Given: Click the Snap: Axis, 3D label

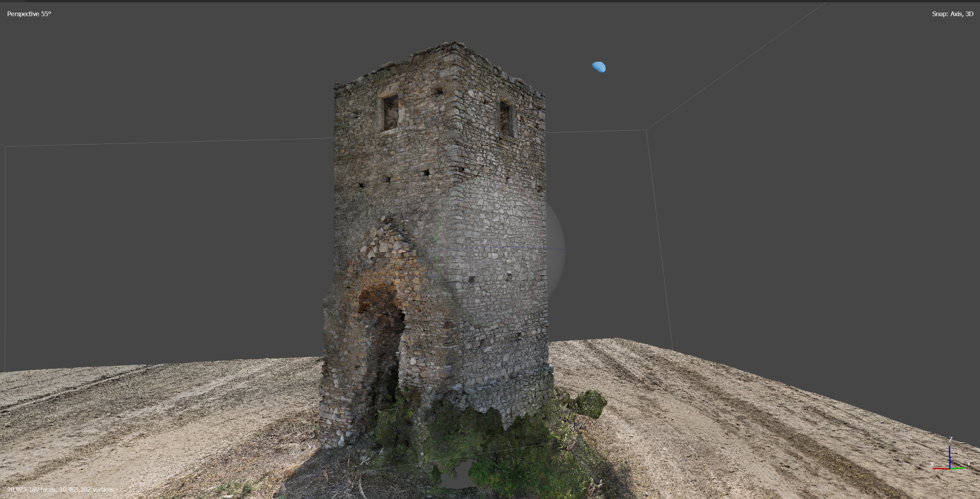Looking at the screenshot, I should point(952,14).
